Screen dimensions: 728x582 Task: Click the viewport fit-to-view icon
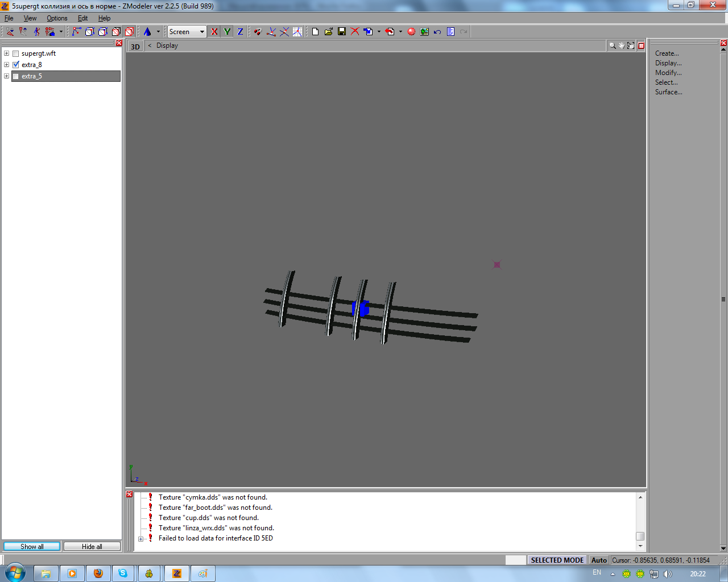[631, 45]
